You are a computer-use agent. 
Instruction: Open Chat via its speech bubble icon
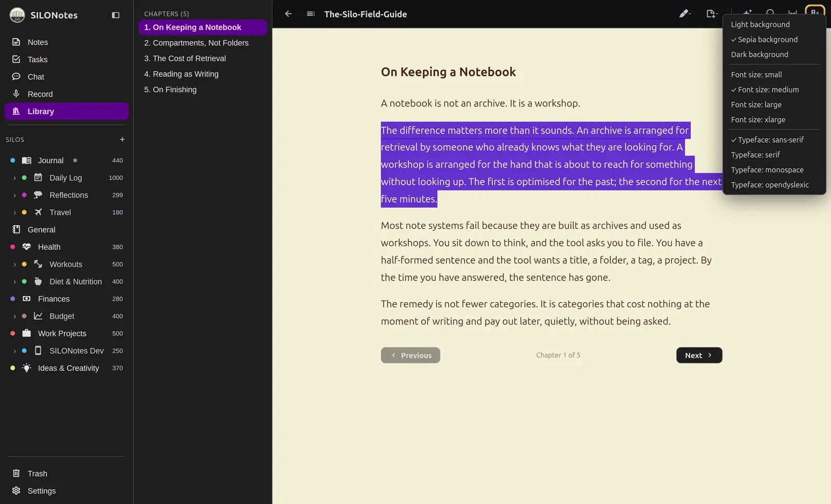[x=16, y=77]
